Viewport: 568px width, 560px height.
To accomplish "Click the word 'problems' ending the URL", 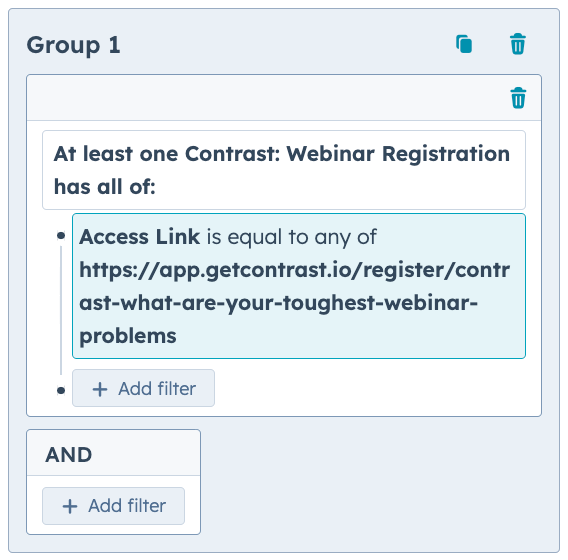I will pos(128,336).
